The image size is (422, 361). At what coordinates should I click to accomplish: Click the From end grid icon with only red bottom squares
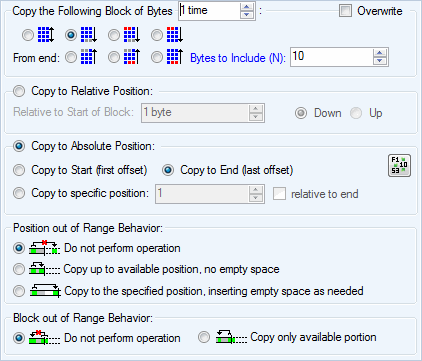(x=175, y=57)
